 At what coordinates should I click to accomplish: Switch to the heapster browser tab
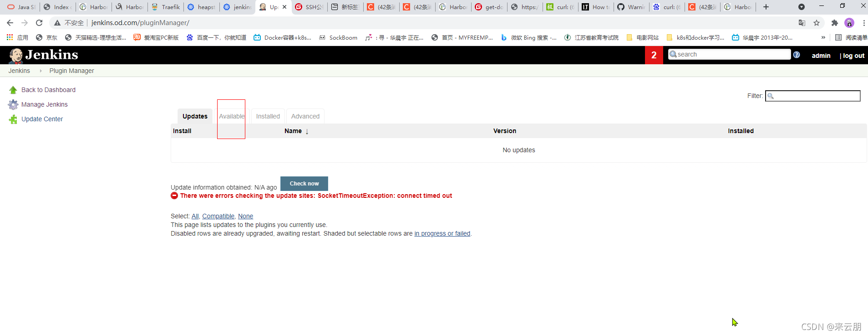point(202,7)
